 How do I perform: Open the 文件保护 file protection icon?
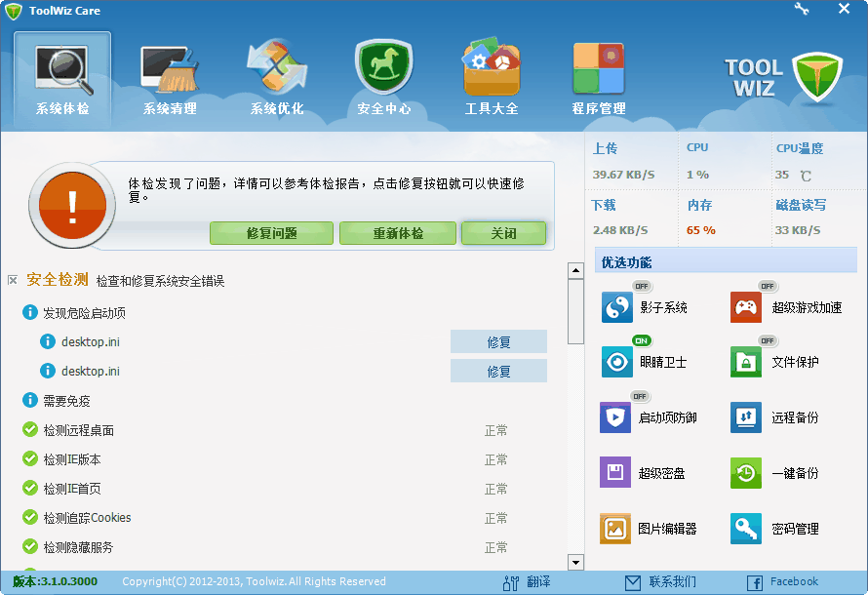[746, 362]
